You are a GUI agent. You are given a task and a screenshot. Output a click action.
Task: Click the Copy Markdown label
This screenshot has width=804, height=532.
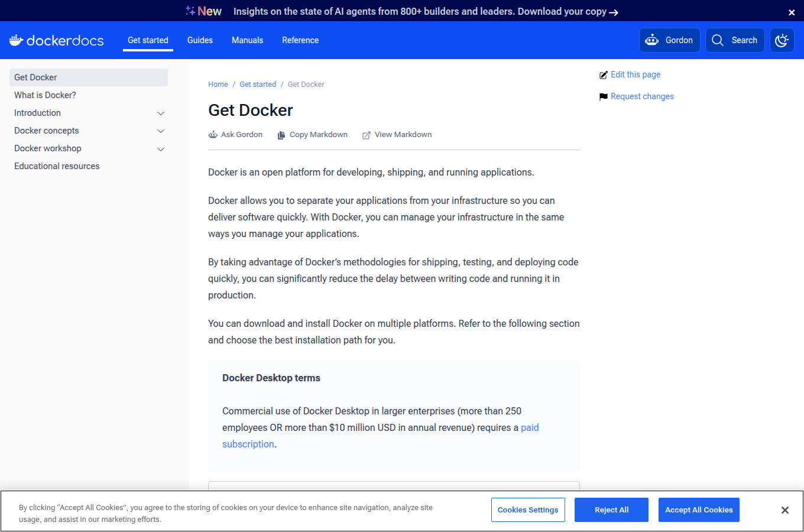coord(319,135)
